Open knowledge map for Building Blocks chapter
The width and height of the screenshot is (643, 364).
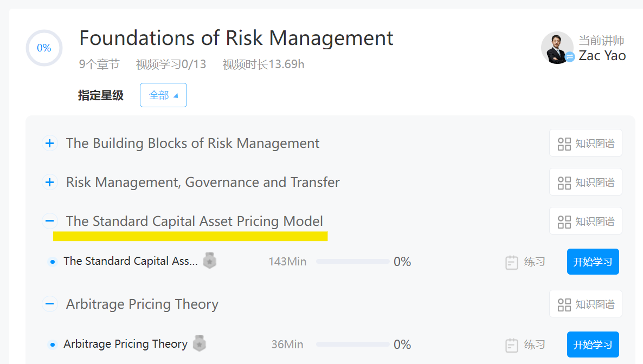coord(586,143)
